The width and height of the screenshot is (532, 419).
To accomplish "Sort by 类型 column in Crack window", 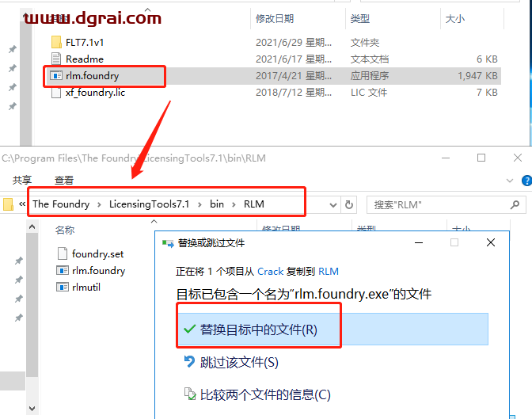I will tap(359, 19).
